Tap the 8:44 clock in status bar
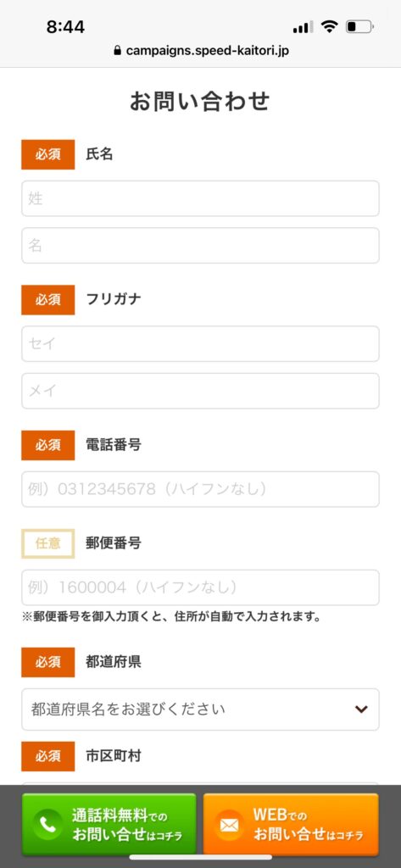 coord(65,27)
